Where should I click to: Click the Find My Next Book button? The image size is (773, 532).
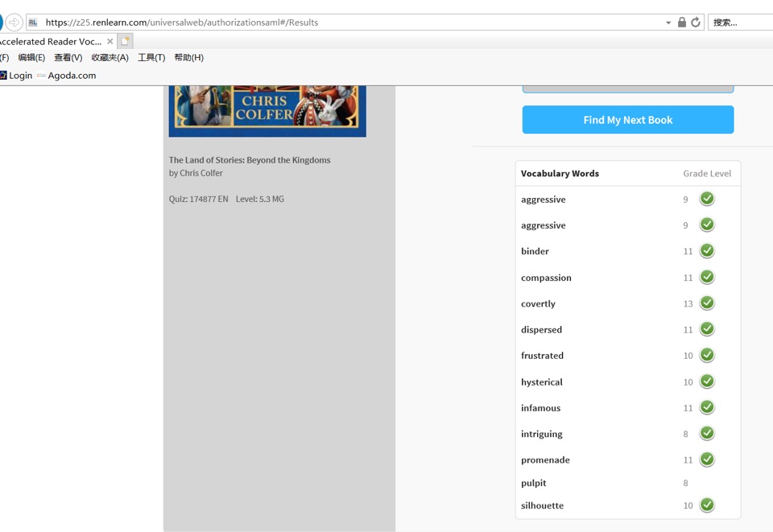[628, 120]
